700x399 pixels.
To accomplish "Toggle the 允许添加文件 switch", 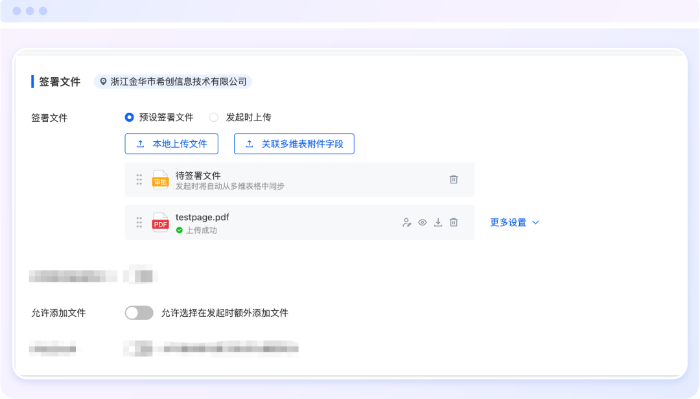I will 139,313.
